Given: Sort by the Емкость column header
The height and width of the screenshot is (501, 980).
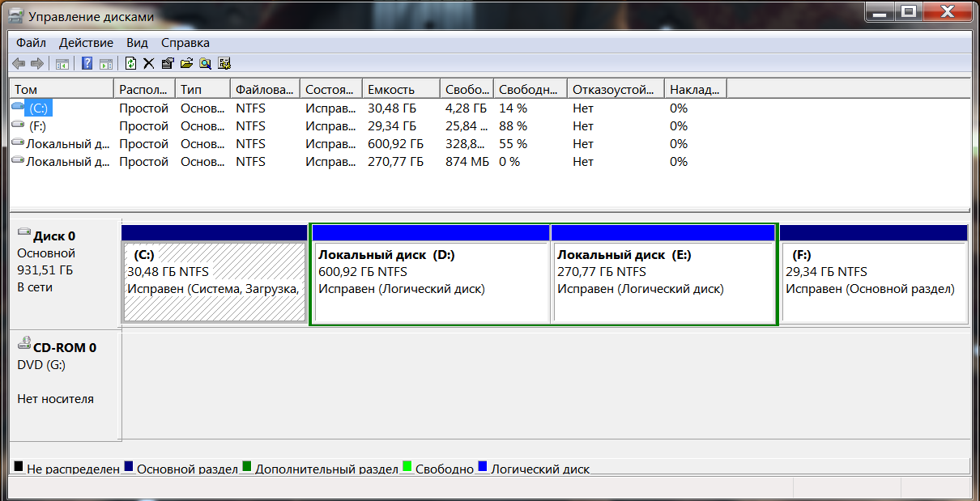Looking at the screenshot, I should 401,89.
